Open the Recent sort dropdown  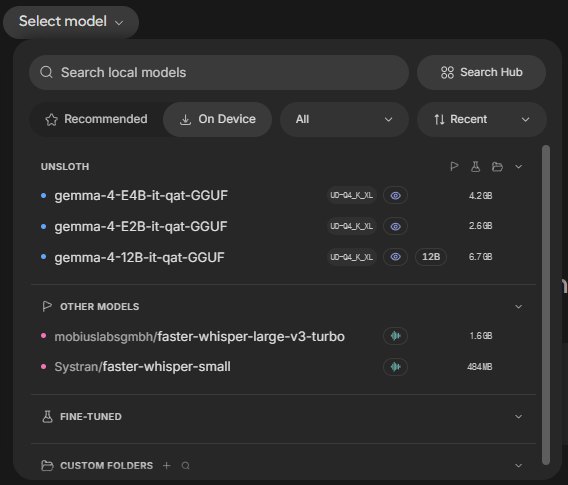481,119
